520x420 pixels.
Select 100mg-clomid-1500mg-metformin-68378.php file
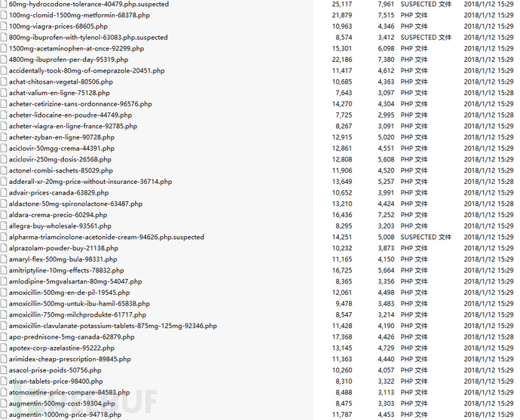click(x=79, y=15)
